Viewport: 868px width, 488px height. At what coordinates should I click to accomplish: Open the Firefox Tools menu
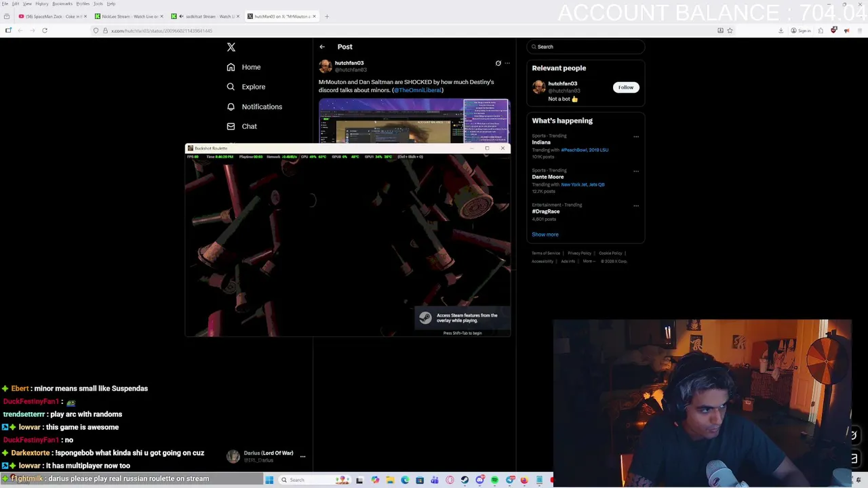point(98,4)
